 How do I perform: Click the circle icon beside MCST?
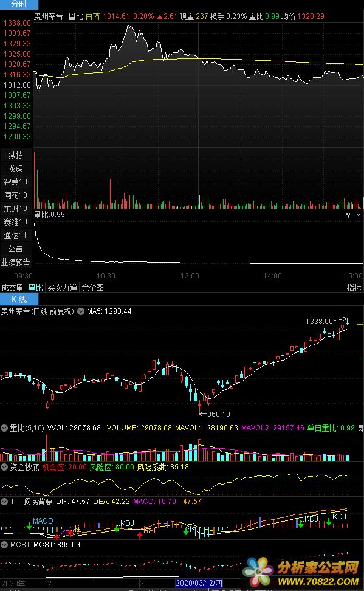pos(4,545)
